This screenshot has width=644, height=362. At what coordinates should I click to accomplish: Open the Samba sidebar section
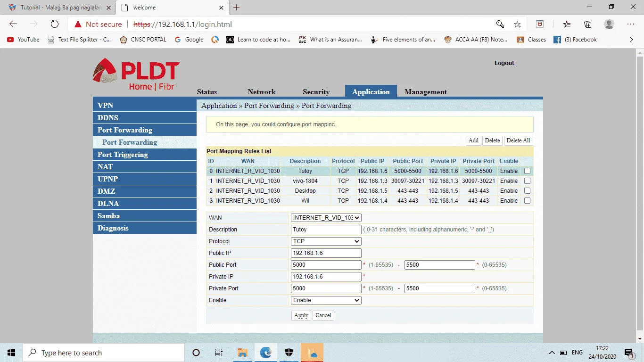pos(145,216)
